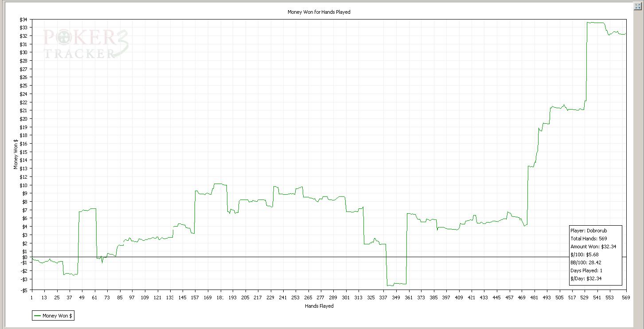The width and height of the screenshot is (644, 329).
Task: Click the vertical 'Money Won $' y-axis label
Action: pyautogui.click(x=16, y=154)
